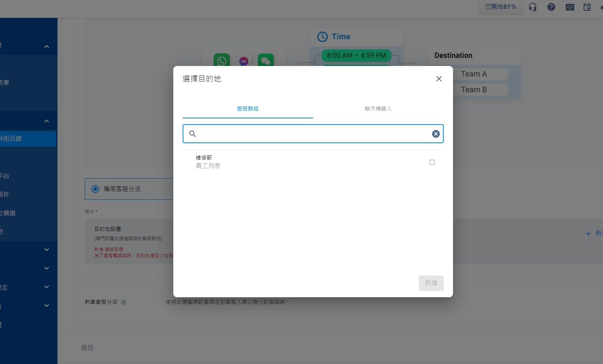
Task: Open the 已開始61% progress indicator
Action: 500,7
